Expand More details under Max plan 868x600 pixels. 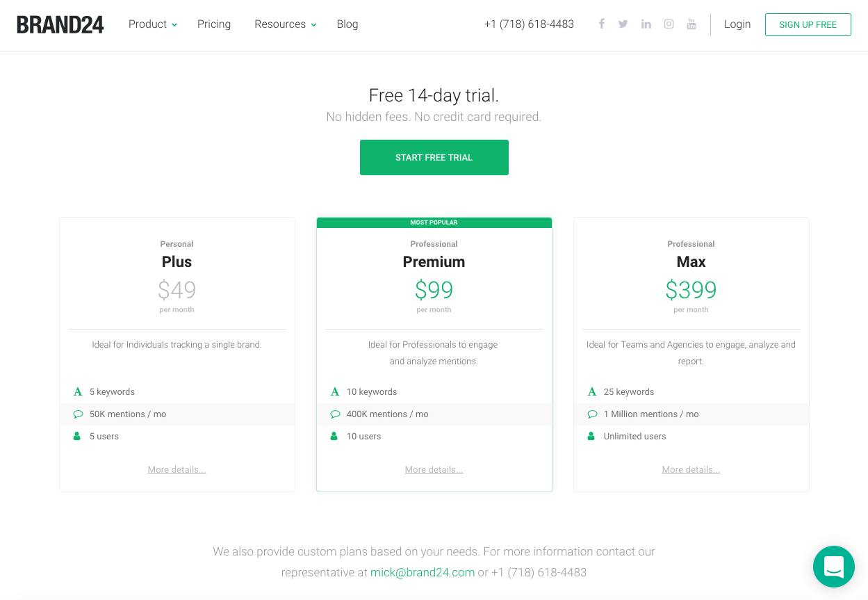pos(691,470)
